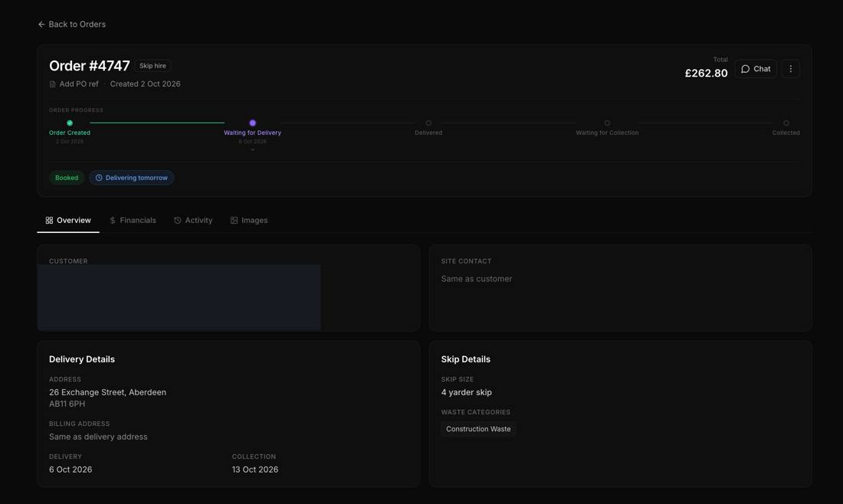
Task: Click the collection date 13 Oct 2026
Action: click(x=255, y=470)
